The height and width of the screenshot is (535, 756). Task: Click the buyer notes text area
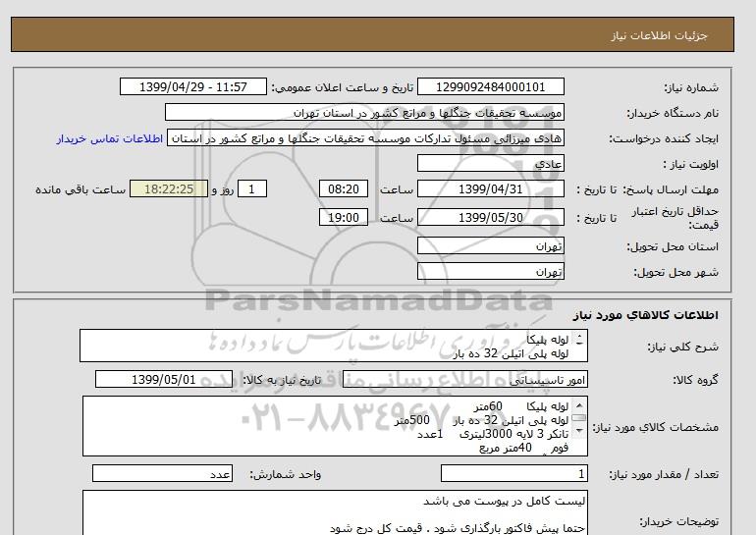(335, 513)
